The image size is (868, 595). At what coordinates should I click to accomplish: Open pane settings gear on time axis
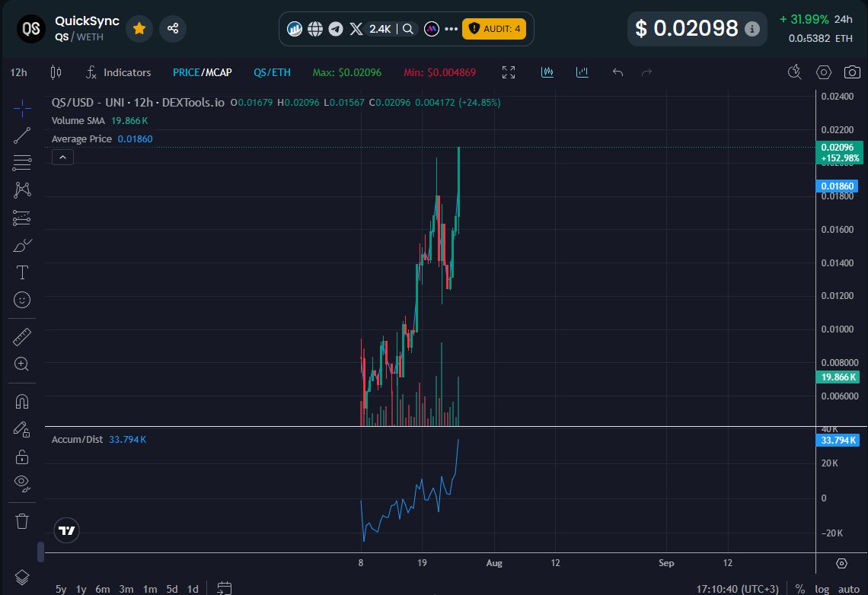[x=841, y=564]
